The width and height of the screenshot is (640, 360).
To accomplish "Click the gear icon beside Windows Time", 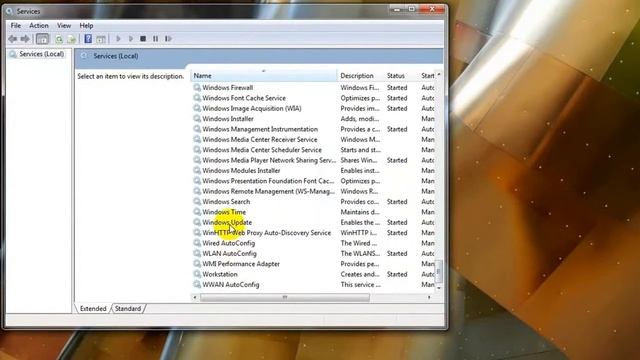I will coord(197,212).
